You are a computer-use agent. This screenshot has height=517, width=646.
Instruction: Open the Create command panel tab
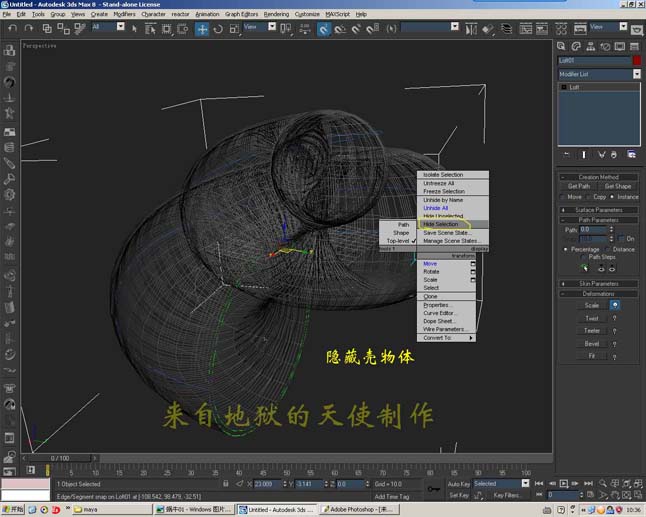pyautogui.click(x=561, y=46)
